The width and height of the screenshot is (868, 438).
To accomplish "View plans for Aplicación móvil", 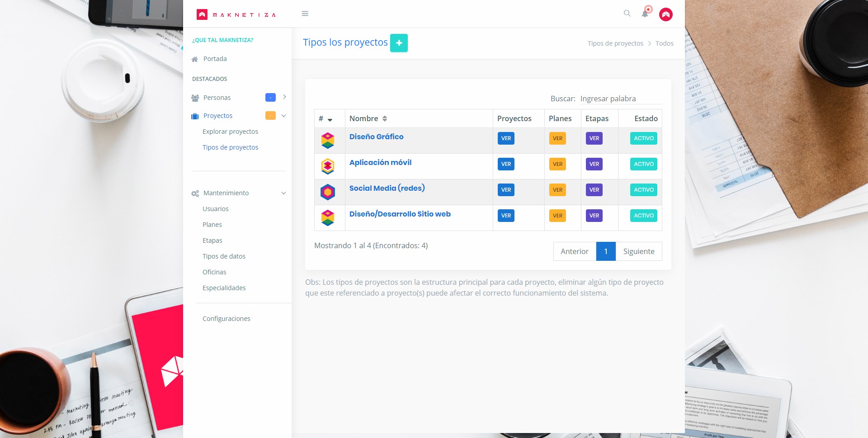I will (x=557, y=164).
